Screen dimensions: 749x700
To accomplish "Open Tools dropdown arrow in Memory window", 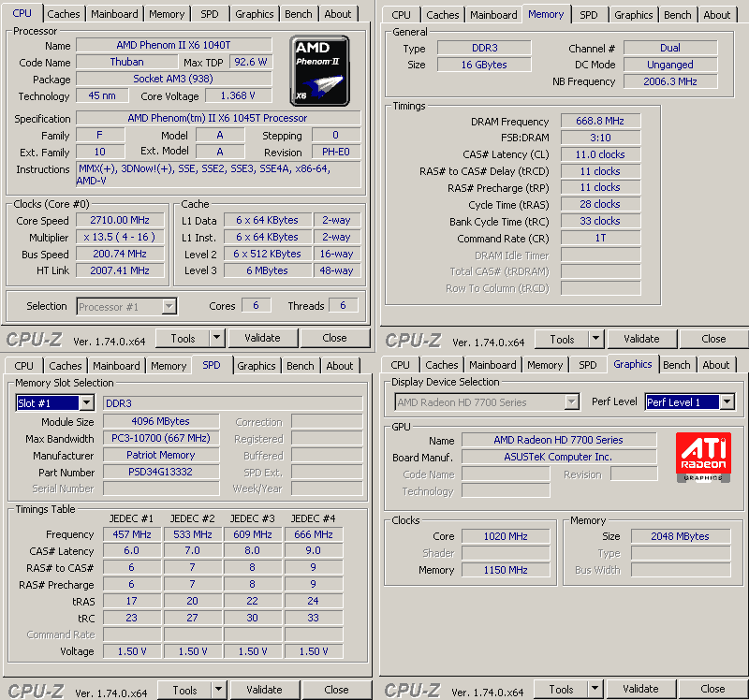I will click(x=595, y=339).
